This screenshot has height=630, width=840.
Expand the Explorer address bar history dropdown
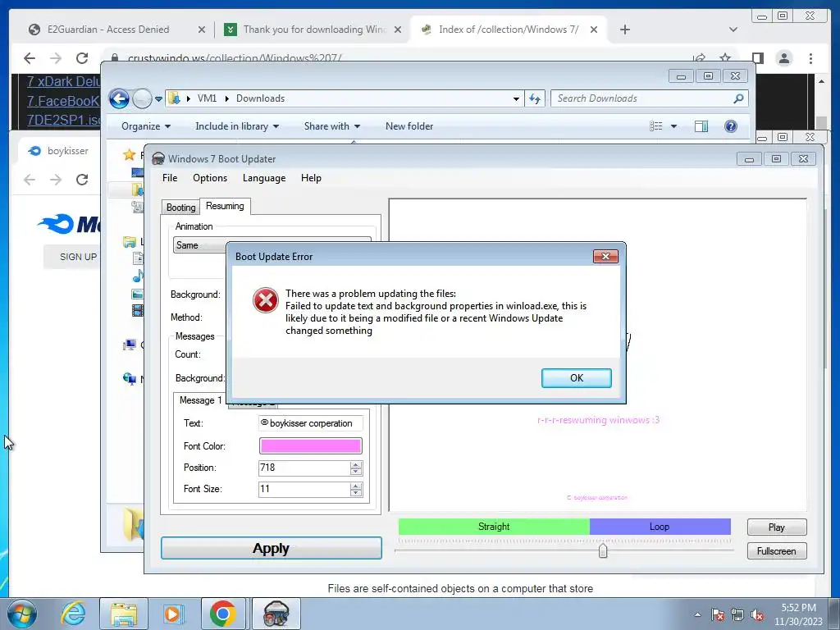pos(516,98)
